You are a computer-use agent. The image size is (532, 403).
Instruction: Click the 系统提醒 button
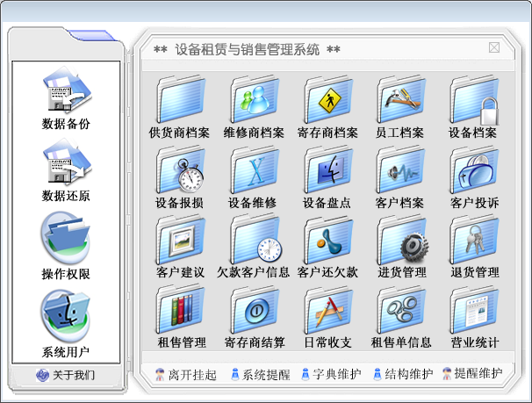[260, 375]
